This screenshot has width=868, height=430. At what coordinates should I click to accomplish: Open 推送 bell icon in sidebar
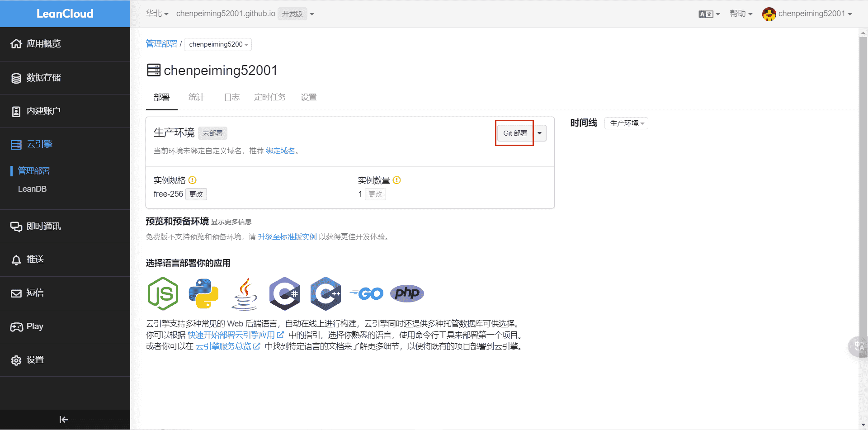click(16, 260)
